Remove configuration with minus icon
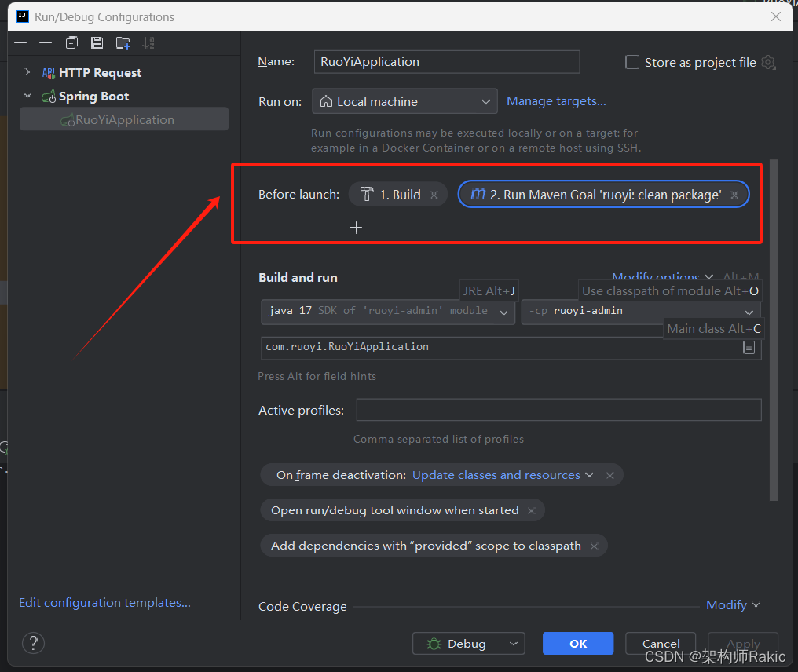 tap(46, 43)
